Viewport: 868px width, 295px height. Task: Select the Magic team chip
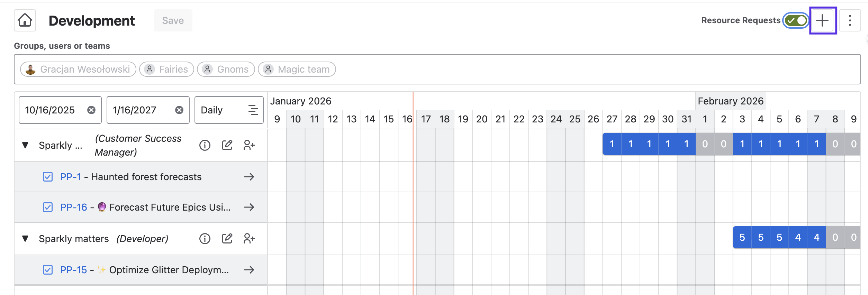(297, 69)
